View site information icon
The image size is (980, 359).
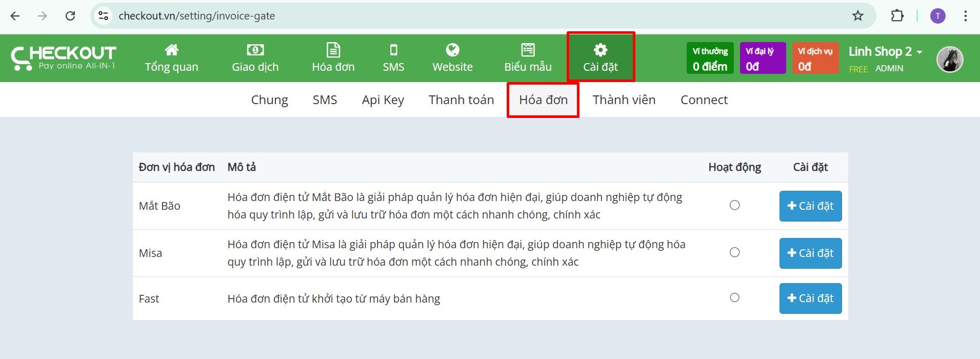[103, 16]
